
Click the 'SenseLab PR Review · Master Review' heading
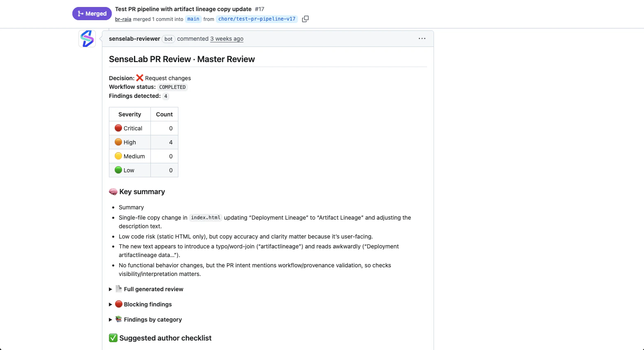[x=182, y=59]
